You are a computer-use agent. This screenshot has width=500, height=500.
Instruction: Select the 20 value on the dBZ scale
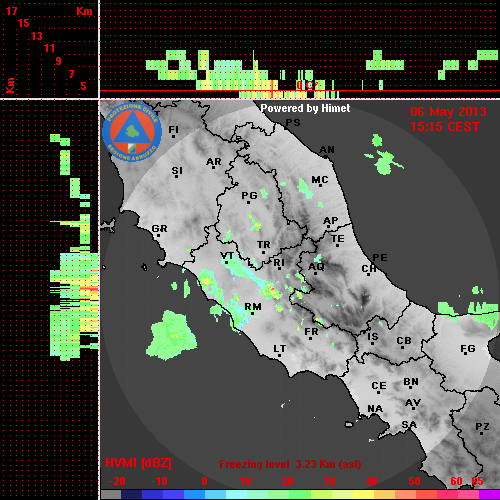[x=287, y=481]
